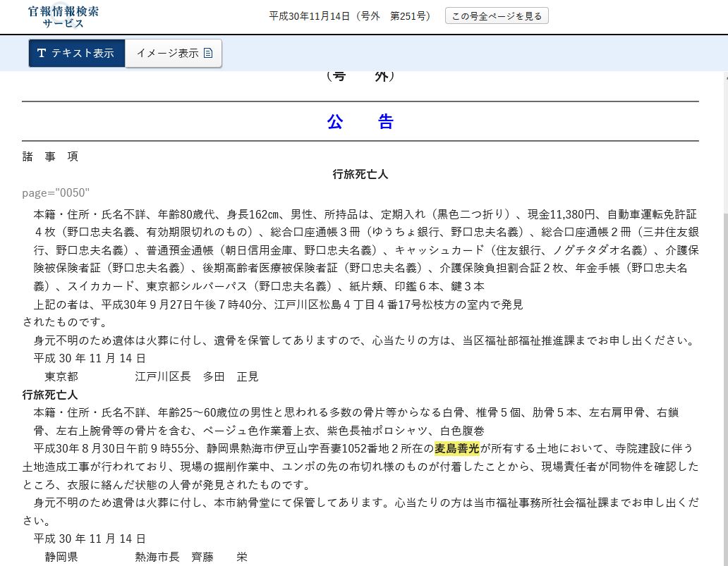Viewport: 728px width, 566px height.
Task: Click the second 行旅死亡人 bold heading
Action: click(50, 395)
